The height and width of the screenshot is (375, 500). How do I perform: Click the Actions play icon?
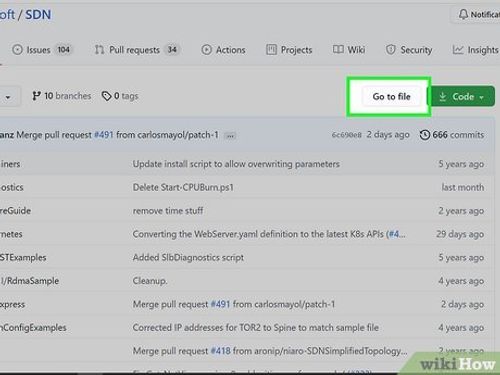coord(206,50)
